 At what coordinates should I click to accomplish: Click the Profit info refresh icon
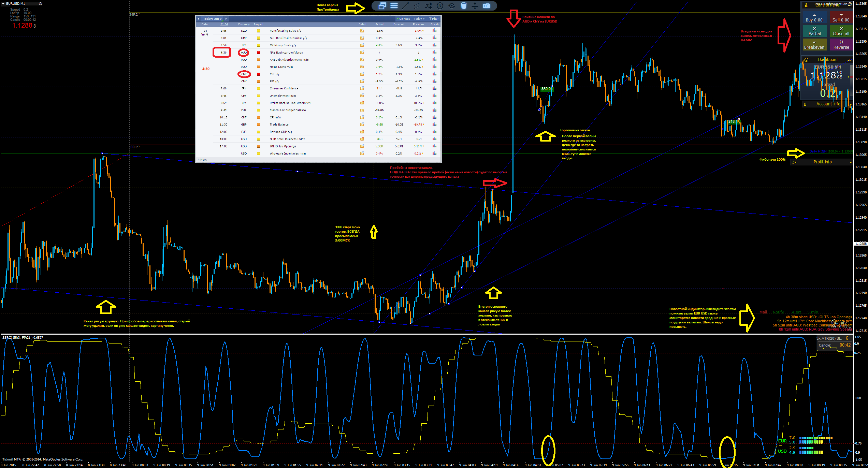[794, 162]
